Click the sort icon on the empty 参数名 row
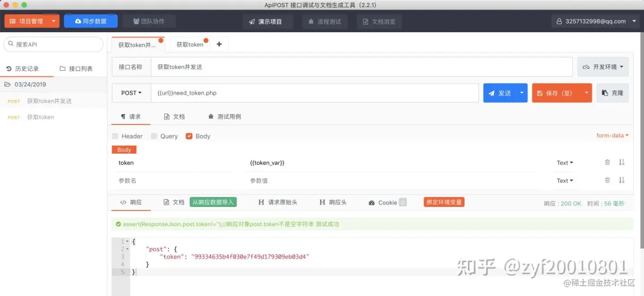Viewport: 644px width, 296px height. point(622,180)
